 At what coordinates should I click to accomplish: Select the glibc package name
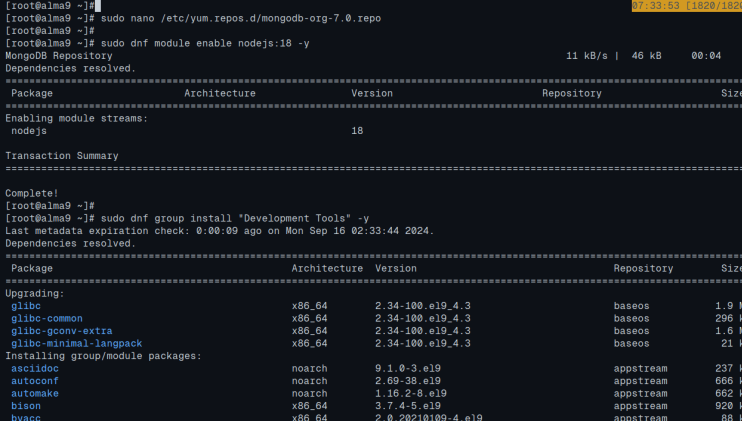pos(26,306)
